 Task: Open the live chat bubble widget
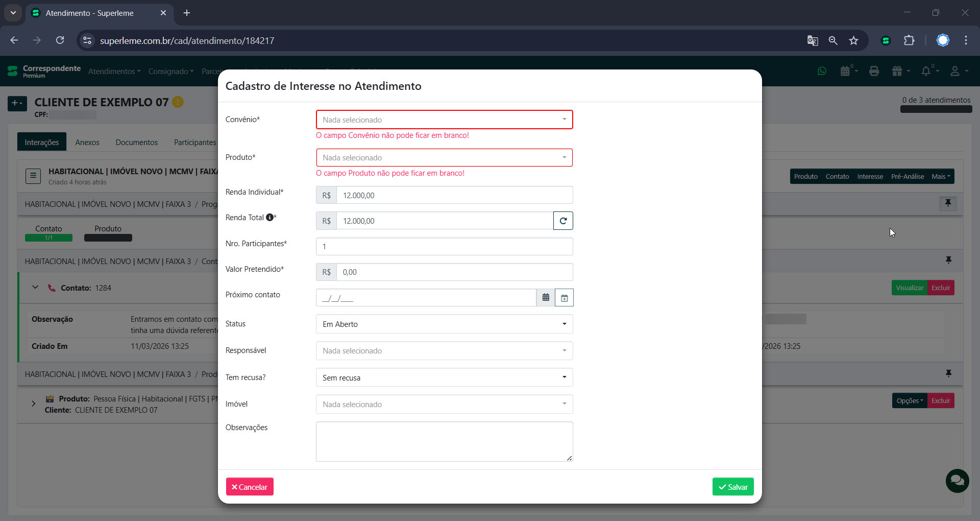click(x=957, y=481)
